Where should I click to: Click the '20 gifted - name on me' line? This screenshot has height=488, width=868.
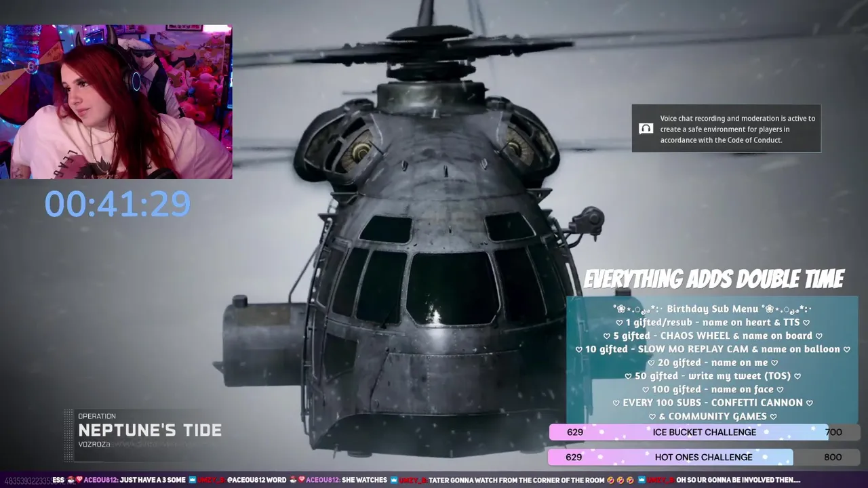pyautogui.click(x=713, y=363)
